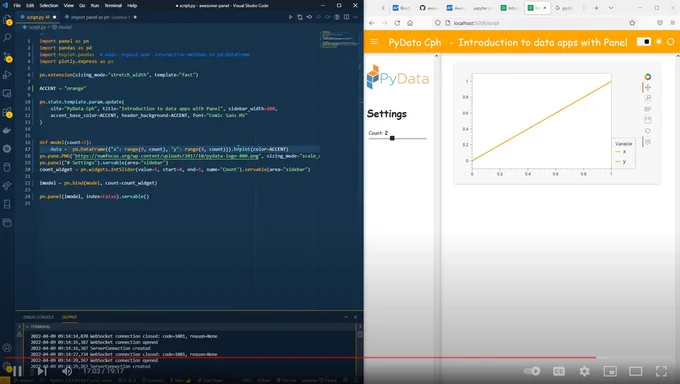This screenshot has width=680, height=384.
Task: Open Run menu in VS Code
Action: (x=95, y=6)
